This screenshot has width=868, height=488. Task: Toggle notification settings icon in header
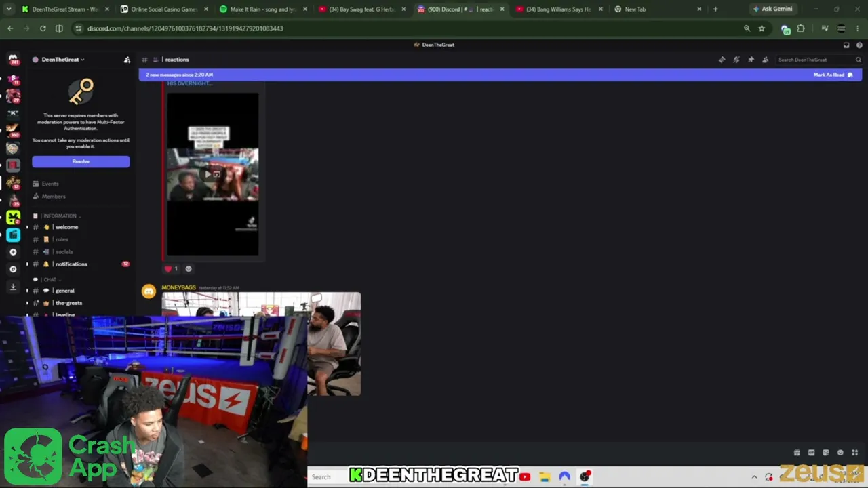click(x=736, y=60)
